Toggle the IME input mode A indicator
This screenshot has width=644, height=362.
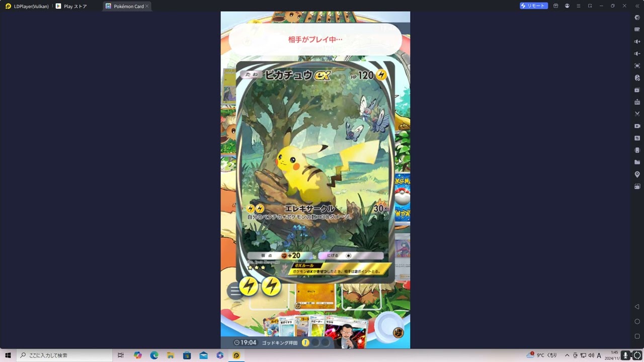pyautogui.click(x=599, y=355)
